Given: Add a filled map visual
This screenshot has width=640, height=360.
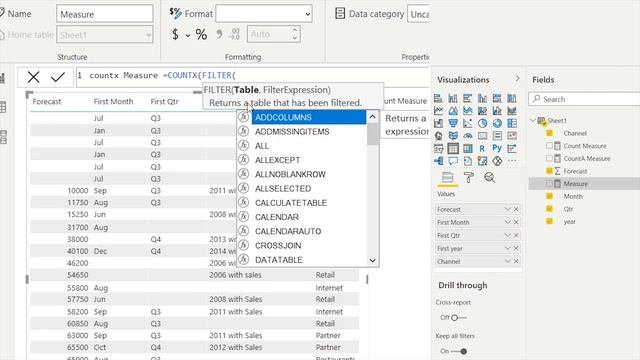Looking at the screenshot, I should (453, 136).
